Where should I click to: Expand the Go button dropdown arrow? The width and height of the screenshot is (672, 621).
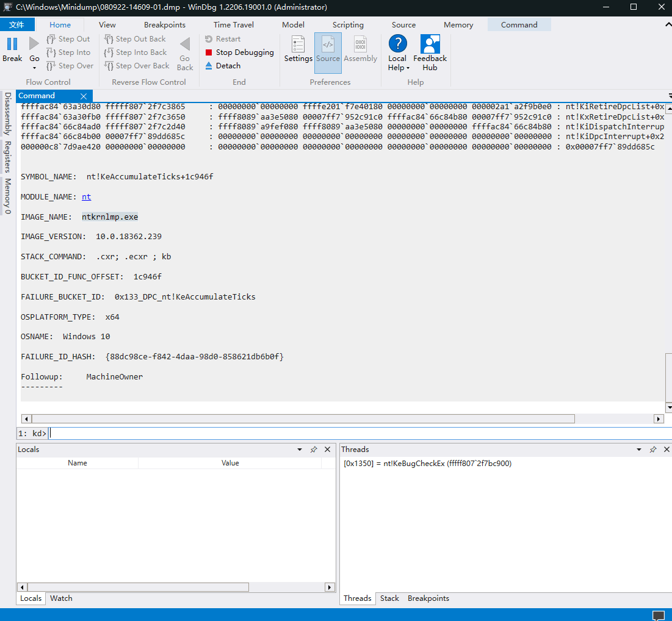tap(34, 68)
